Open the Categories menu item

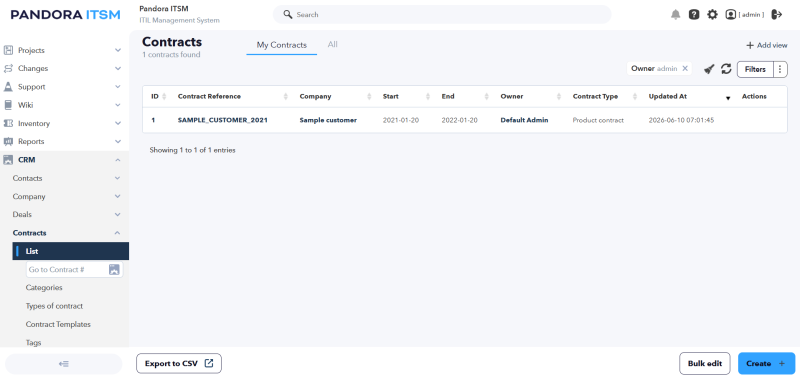(x=44, y=288)
